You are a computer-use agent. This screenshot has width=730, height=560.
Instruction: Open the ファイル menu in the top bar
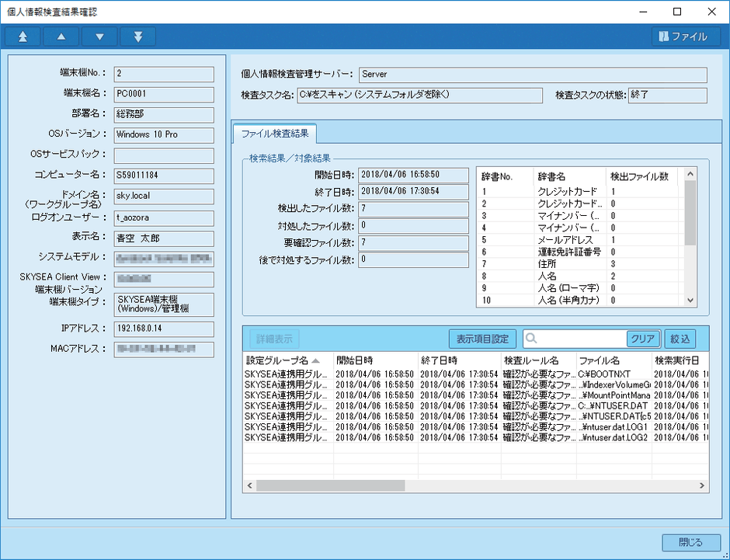[686, 36]
